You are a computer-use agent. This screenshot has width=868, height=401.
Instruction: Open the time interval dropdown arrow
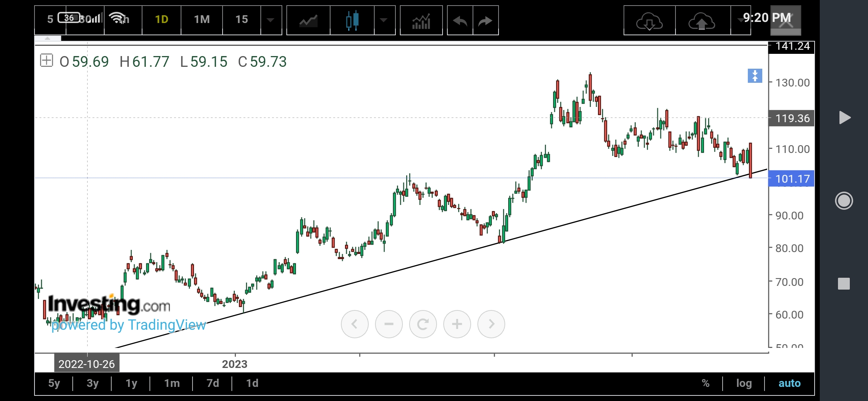click(271, 20)
